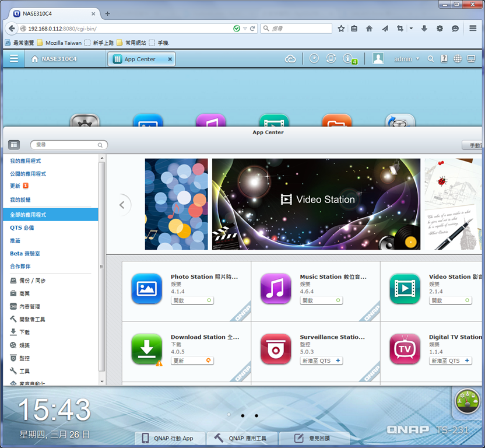The height and width of the screenshot is (448, 485).
Task: Reload the page in Firefox
Action: click(x=252, y=29)
